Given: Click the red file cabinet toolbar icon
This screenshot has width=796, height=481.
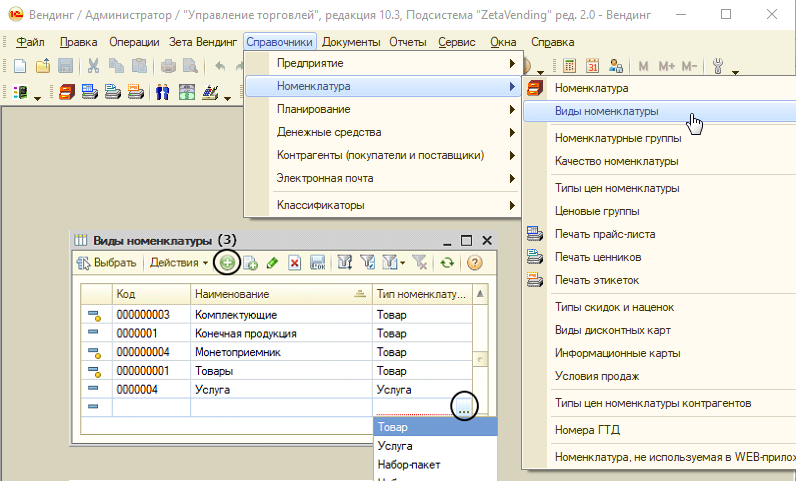Looking at the screenshot, I should pyautogui.click(x=67, y=92).
